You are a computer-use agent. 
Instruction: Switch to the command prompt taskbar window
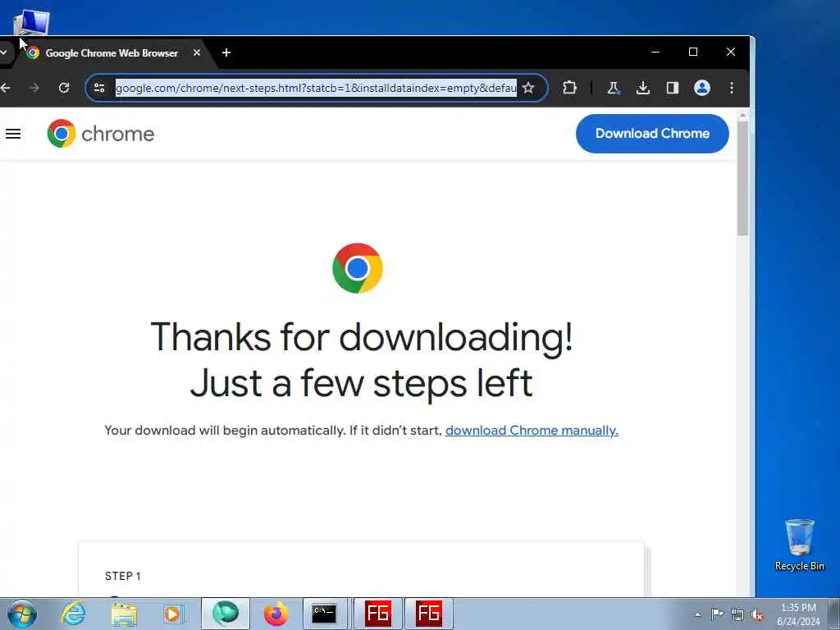pos(325,614)
